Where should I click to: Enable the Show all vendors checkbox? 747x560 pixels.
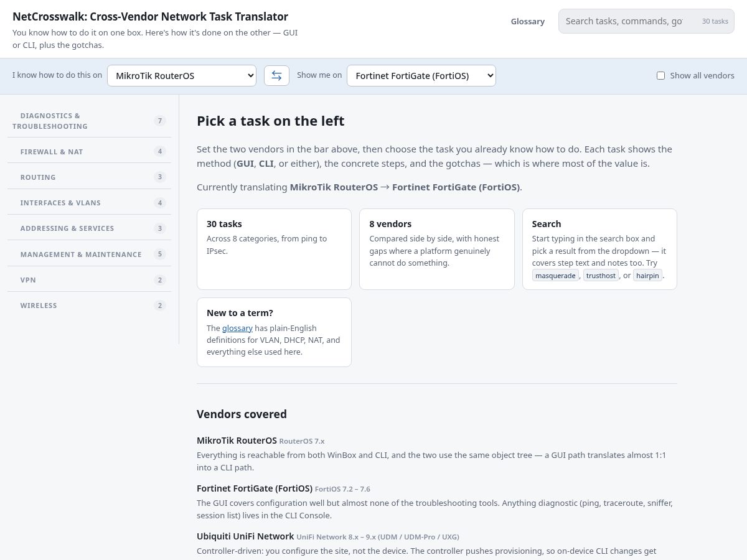(x=661, y=75)
